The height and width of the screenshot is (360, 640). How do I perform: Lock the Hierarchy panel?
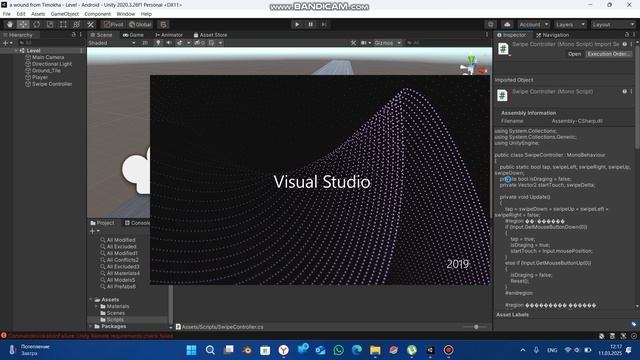click(x=74, y=35)
